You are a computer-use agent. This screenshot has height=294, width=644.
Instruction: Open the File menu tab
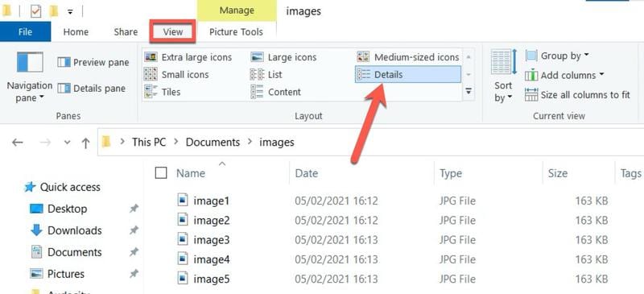coord(25,31)
